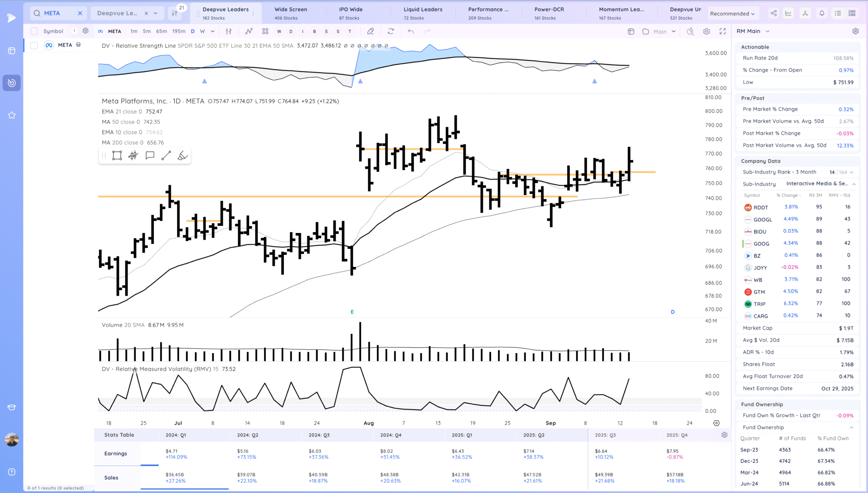
Task: Switch to the IPO Wide tab
Action: (x=351, y=13)
